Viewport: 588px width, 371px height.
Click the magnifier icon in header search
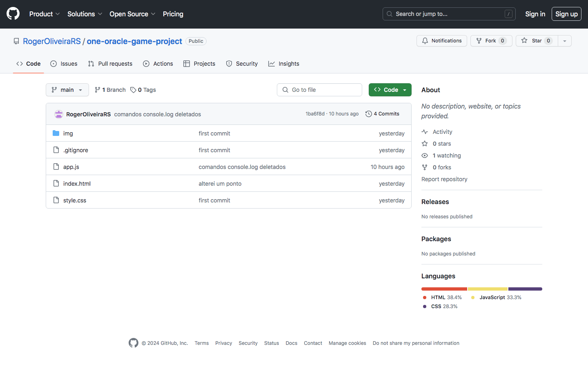tap(390, 14)
